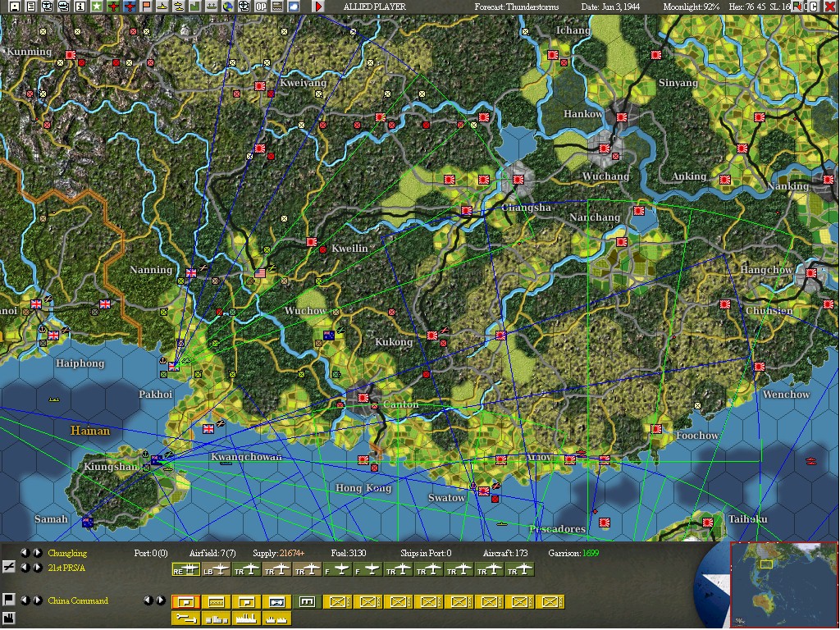Viewport: 840px width, 630px height.
Task: Next air unit arrow beside 21st PRS/A
Action: pos(38,568)
